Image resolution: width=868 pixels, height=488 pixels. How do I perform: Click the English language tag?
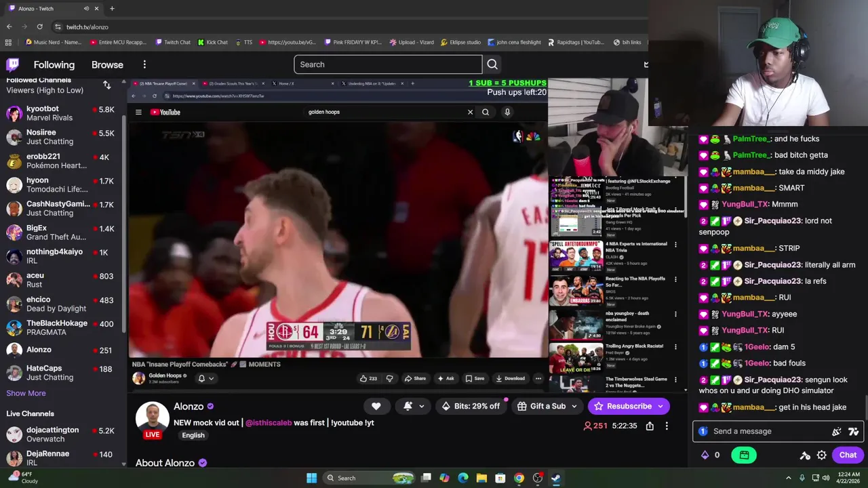193,435
